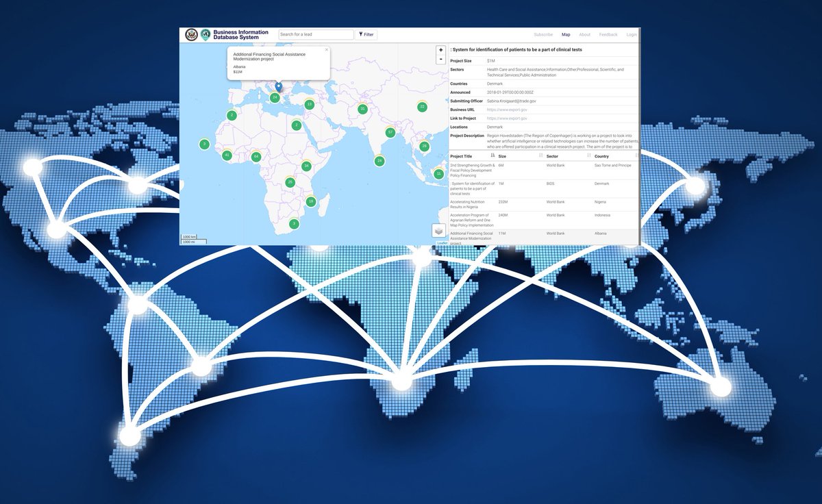Click the cluster marker labeled 34
Image resolution: width=822 pixels, height=504 pixels.
coord(306,166)
